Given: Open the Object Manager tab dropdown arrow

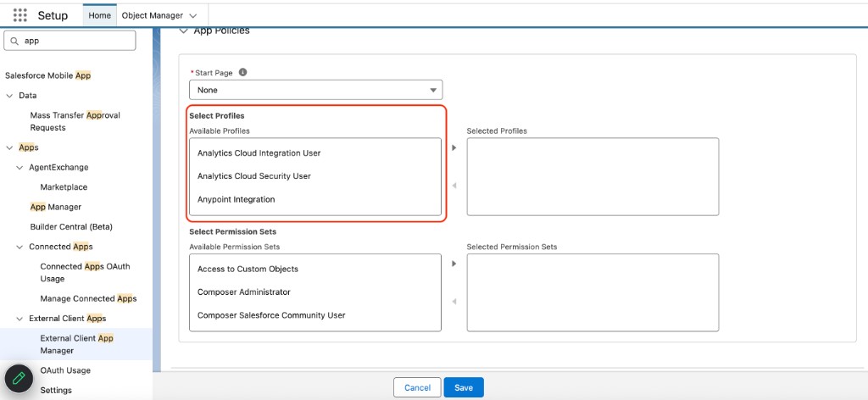Looking at the screenshot, I should [x=192, y=16].
